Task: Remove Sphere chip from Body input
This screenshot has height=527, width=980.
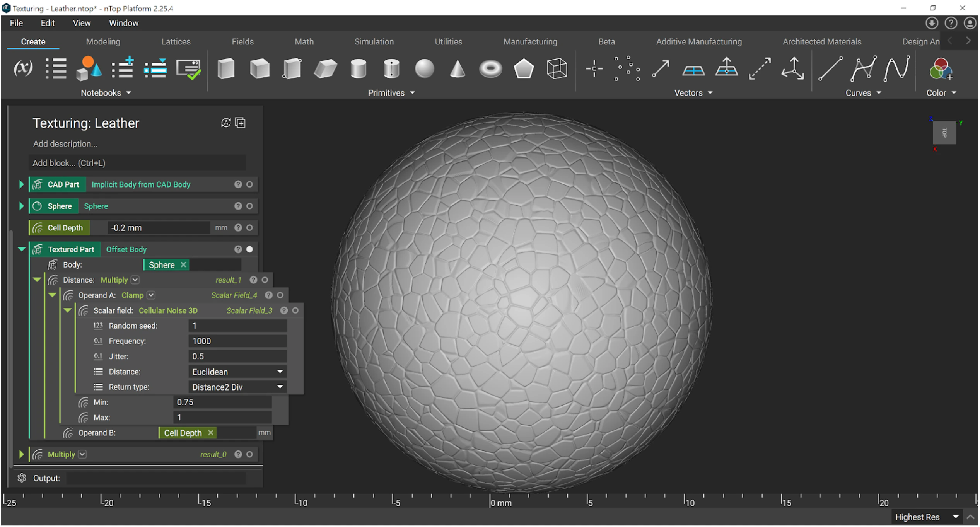Action: click(184, 265)
